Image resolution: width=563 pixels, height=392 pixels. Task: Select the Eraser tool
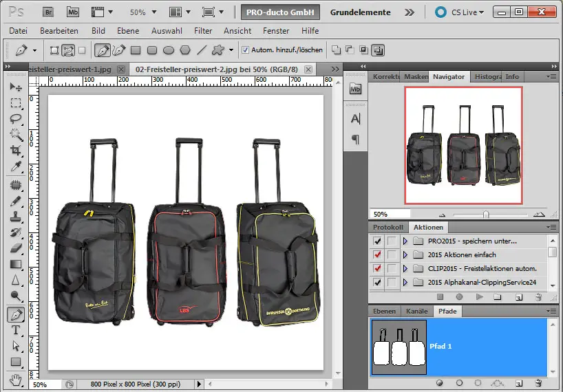point(15,248)
